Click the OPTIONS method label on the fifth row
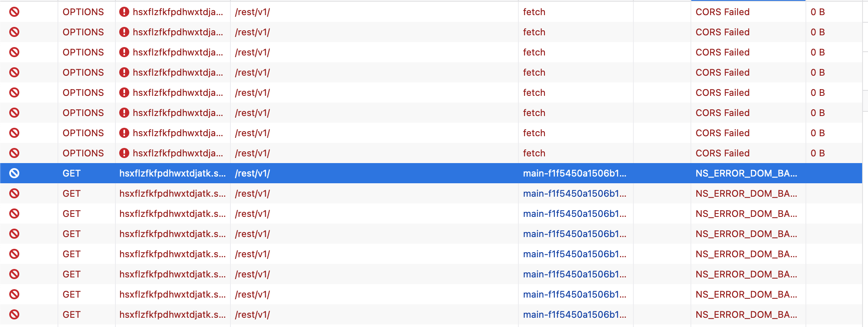Viewport: 868px width, 327px height. click(83, 92)
